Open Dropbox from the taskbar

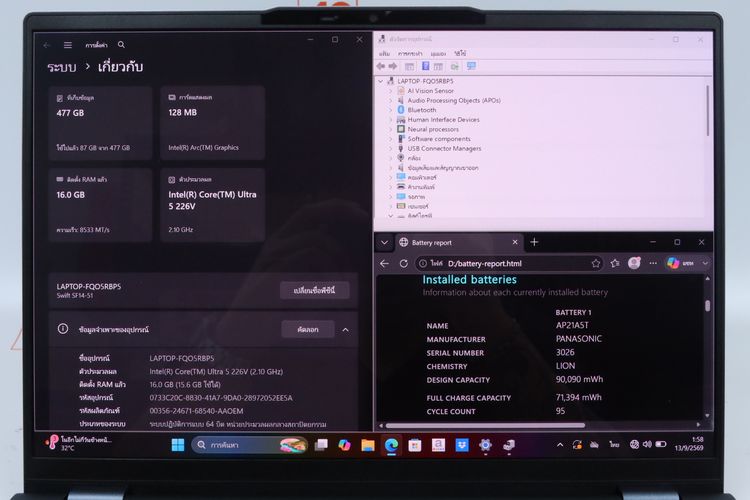(x=462, y=445)
